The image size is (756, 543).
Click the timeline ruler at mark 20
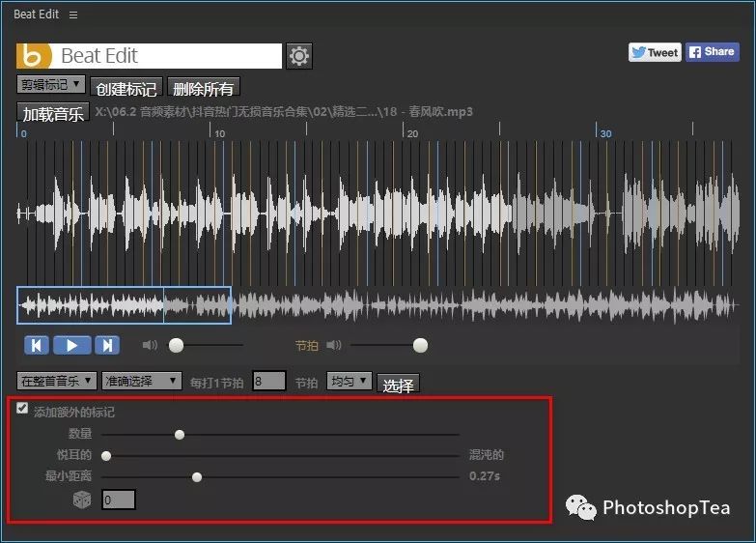[x=412, y=133]
